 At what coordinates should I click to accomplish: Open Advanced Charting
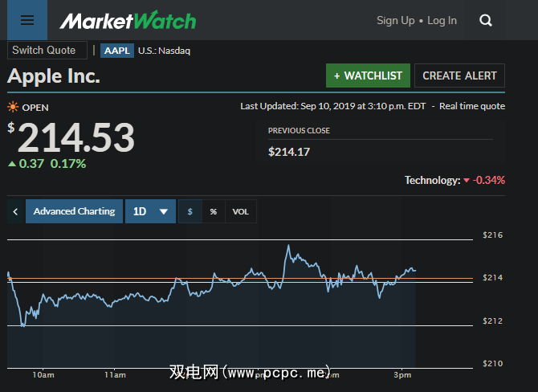click(74, 211)
